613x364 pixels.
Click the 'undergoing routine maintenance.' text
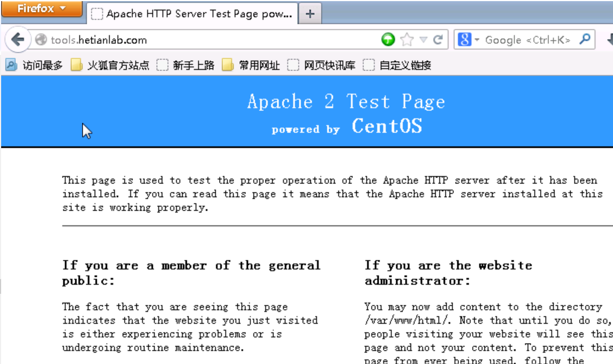coord(153,348)
